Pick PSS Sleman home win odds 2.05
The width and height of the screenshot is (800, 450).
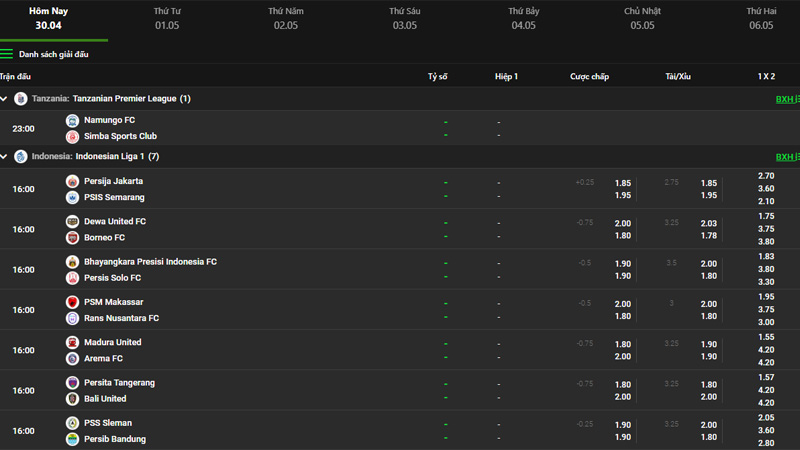pos(766,418)
